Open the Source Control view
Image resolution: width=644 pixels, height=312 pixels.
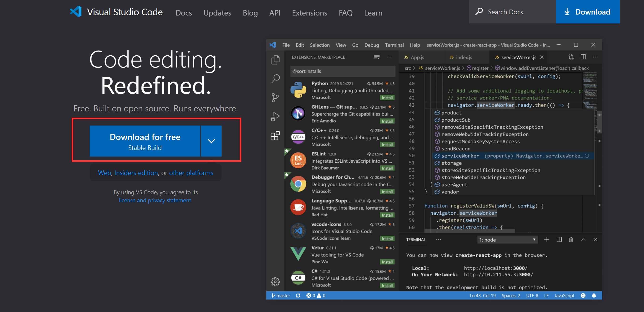pyautogui.click(x=275, y=97)
